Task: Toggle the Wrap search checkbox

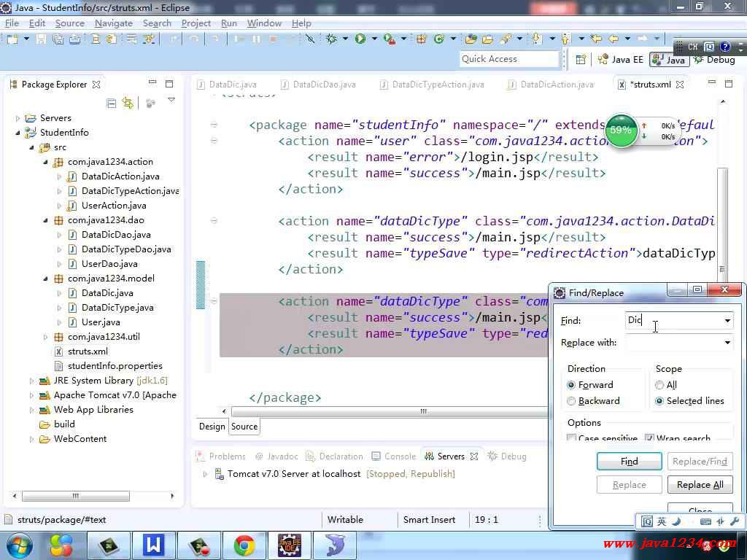Action: click(x=649, y=437)
